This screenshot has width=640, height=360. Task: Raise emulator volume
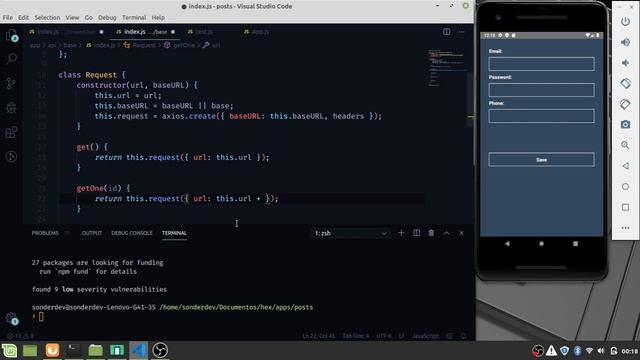[625, 42]
